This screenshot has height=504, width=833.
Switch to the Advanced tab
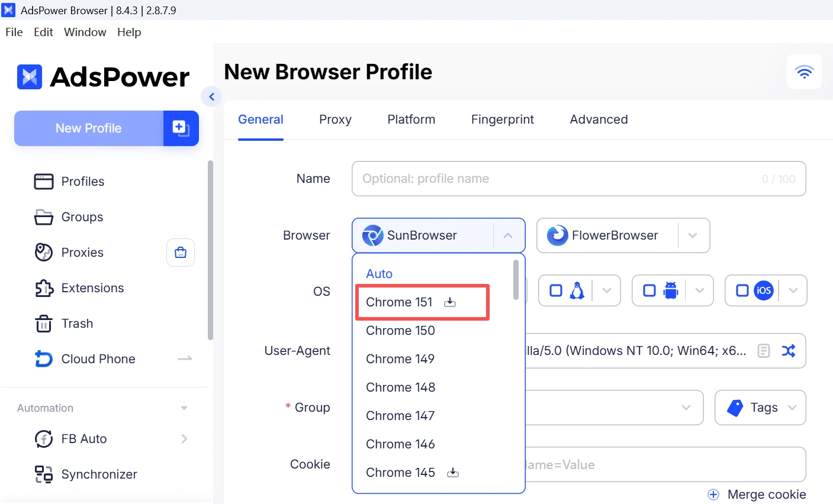[x=599, y=119]
